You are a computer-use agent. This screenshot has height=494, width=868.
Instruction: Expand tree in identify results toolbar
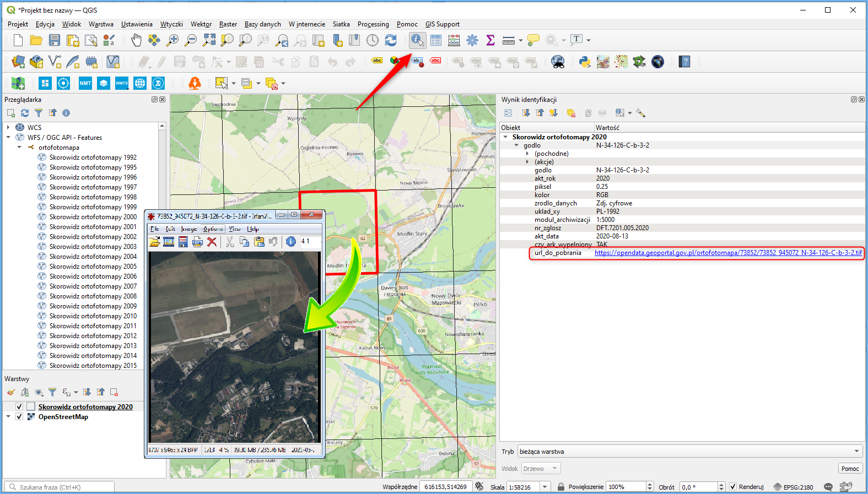click(526, 113)
